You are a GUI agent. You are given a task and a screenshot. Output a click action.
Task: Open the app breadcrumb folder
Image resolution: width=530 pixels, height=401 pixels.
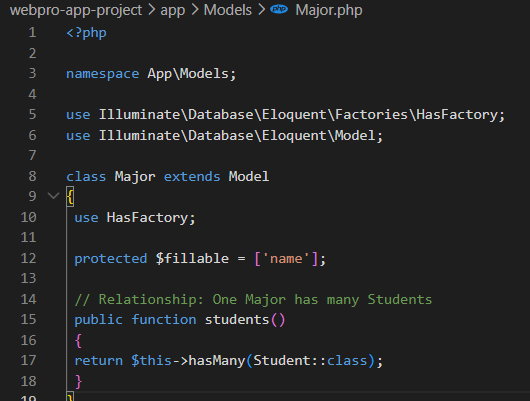(x=173, y=10)
